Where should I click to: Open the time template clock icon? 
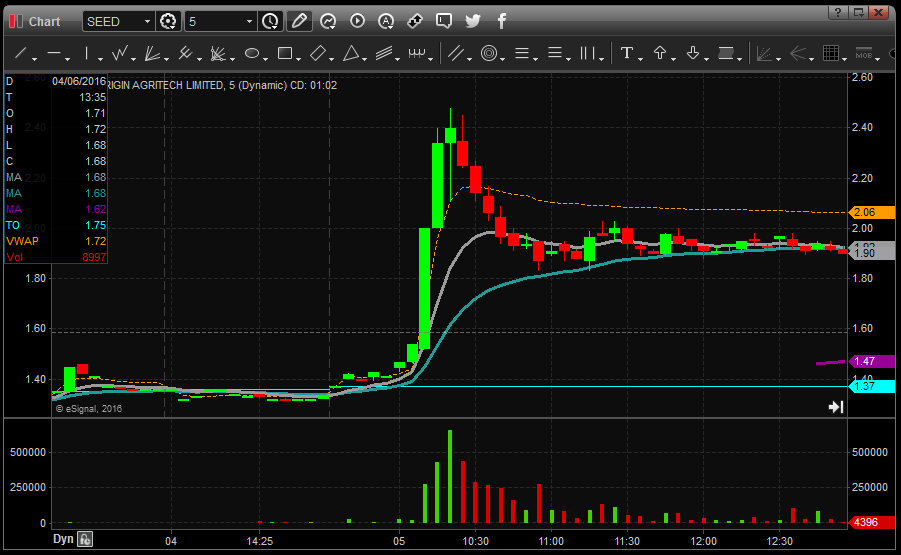tap(270, 21)
